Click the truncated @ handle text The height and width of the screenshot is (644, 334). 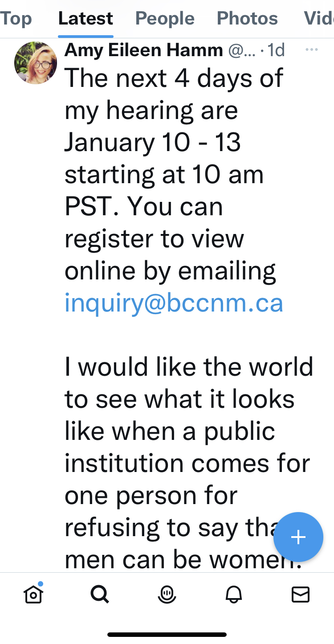pyautogui.click(x=242, y=50)
